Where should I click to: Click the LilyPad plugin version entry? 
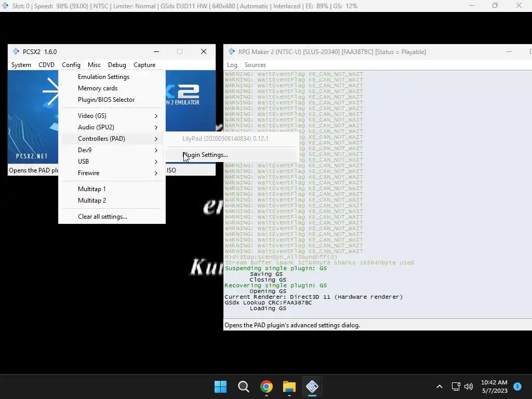(x=231, y=139)
